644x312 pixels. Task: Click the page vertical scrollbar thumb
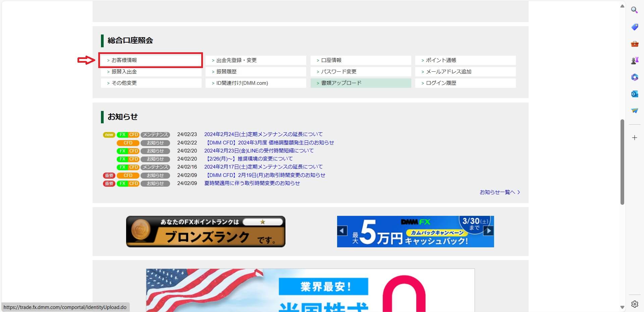622,162
